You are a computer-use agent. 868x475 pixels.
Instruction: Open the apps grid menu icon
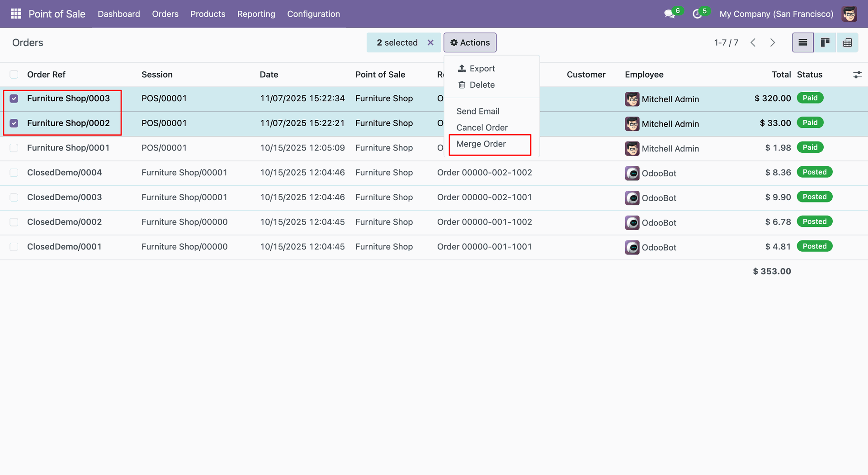[16, 14]
